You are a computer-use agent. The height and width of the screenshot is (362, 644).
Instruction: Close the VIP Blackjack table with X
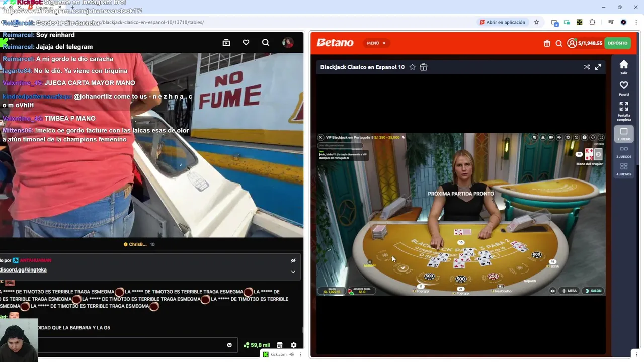click(320, 137)
